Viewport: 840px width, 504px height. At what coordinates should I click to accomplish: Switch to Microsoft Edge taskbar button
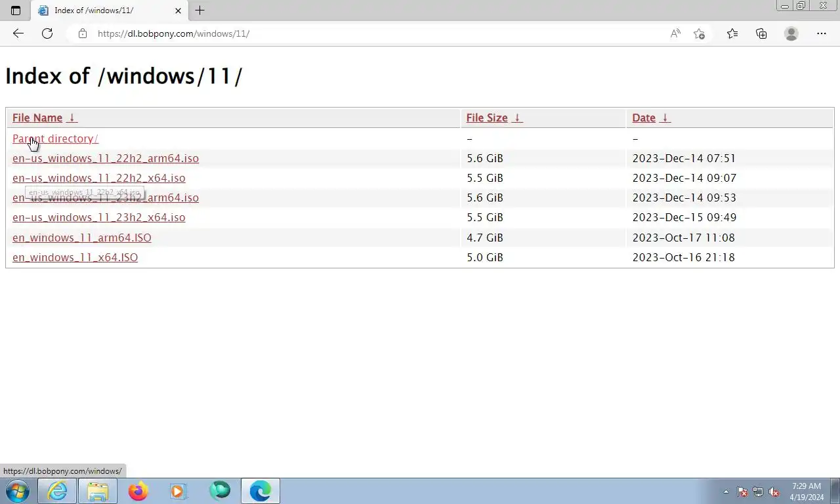pos(261,491)
